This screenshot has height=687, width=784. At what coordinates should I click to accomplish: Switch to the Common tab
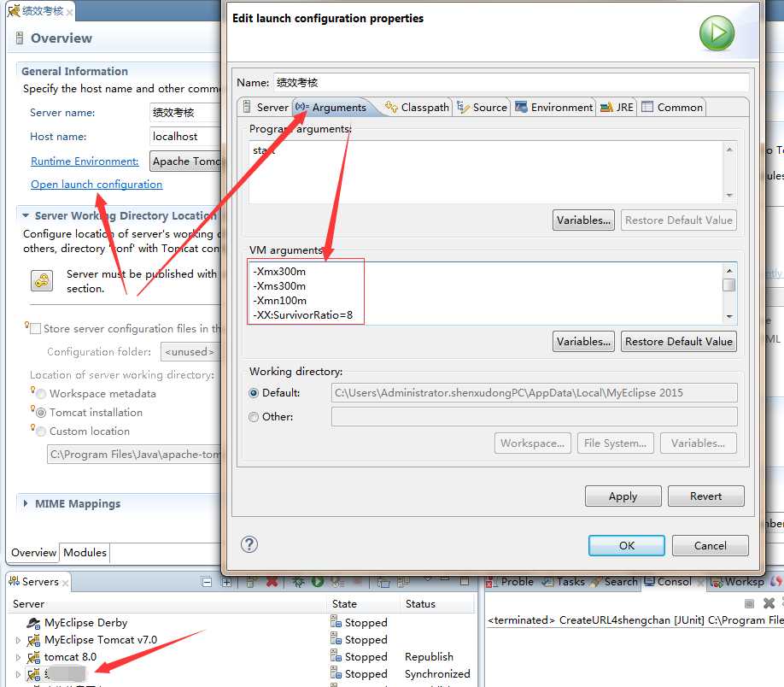(672, 108)
